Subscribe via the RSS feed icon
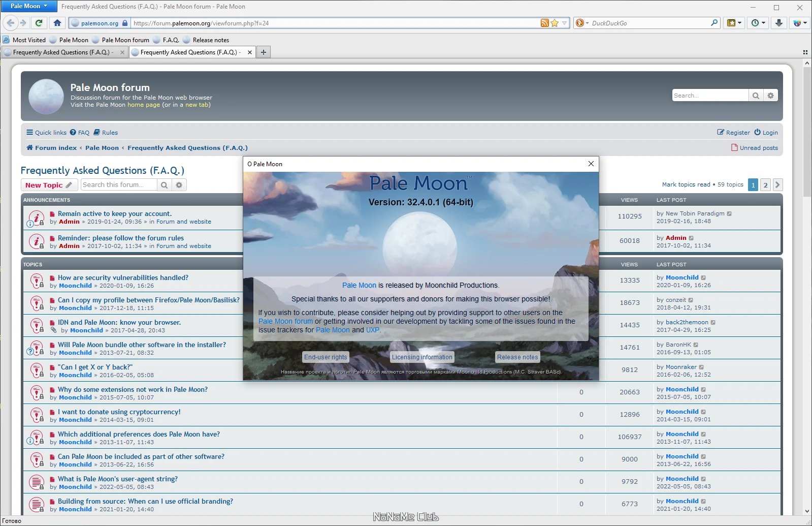This screenshot has width=812, height=526. coord(544,23)
